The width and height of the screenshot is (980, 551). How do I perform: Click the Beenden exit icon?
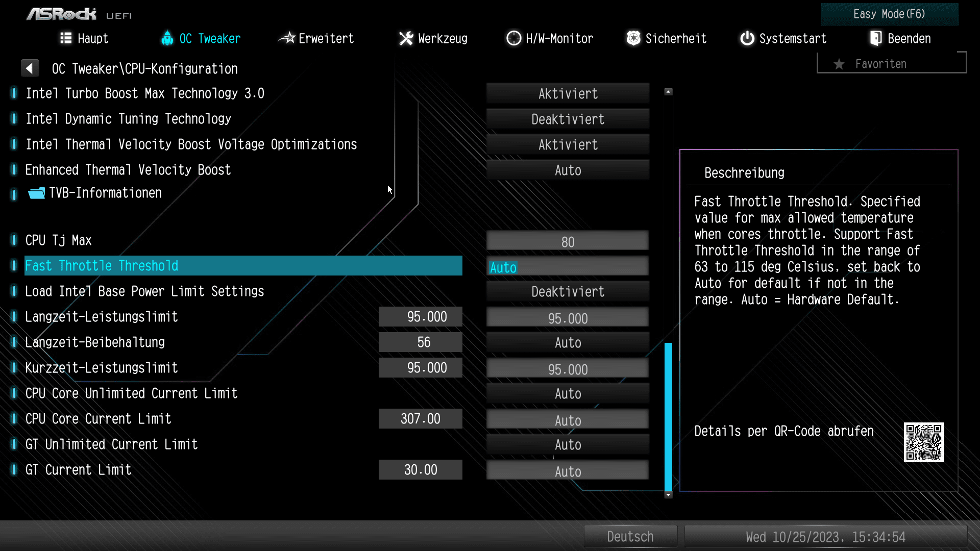click(876, 38)
